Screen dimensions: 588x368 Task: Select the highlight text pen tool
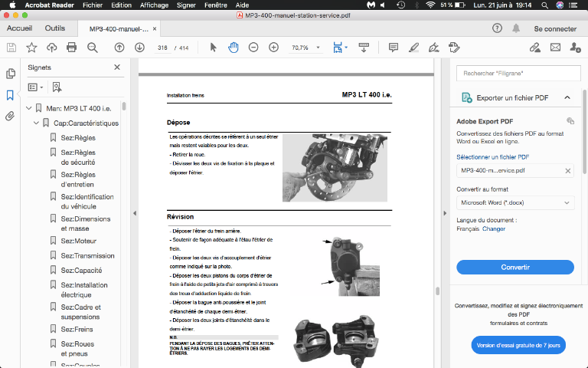pos(413,48)
